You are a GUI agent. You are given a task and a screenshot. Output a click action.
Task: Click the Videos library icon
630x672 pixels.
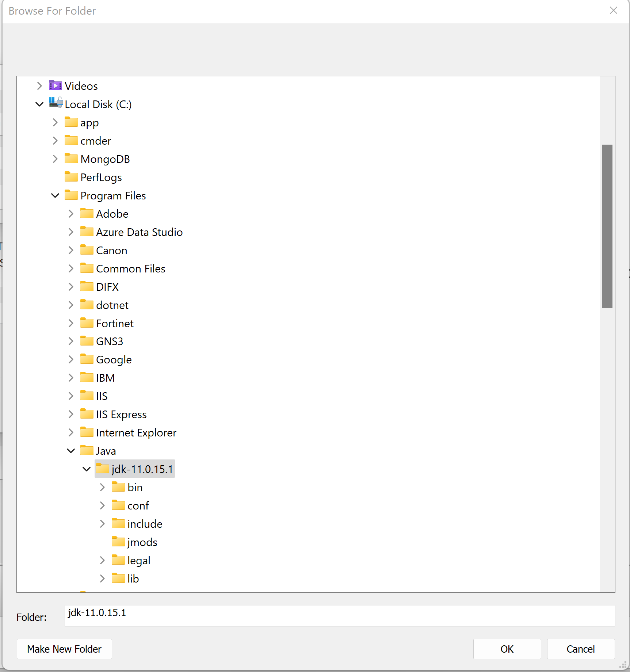click(x=56, y=86)
